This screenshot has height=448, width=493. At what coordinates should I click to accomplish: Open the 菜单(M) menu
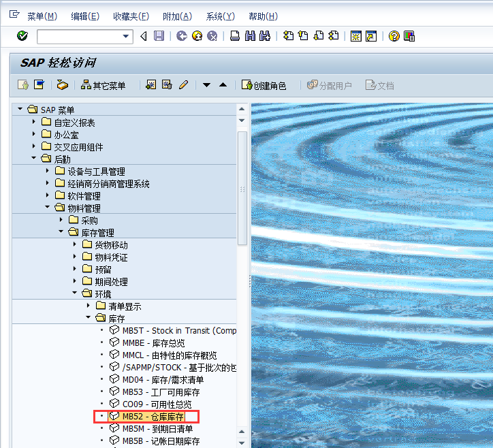[42, 16]
